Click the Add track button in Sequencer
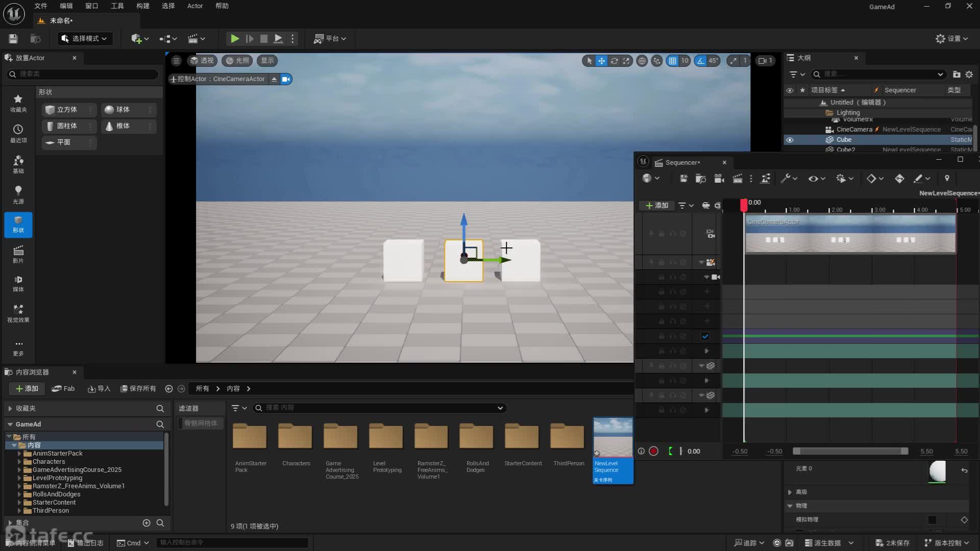980x551 pixels. (x=657, y=205)
